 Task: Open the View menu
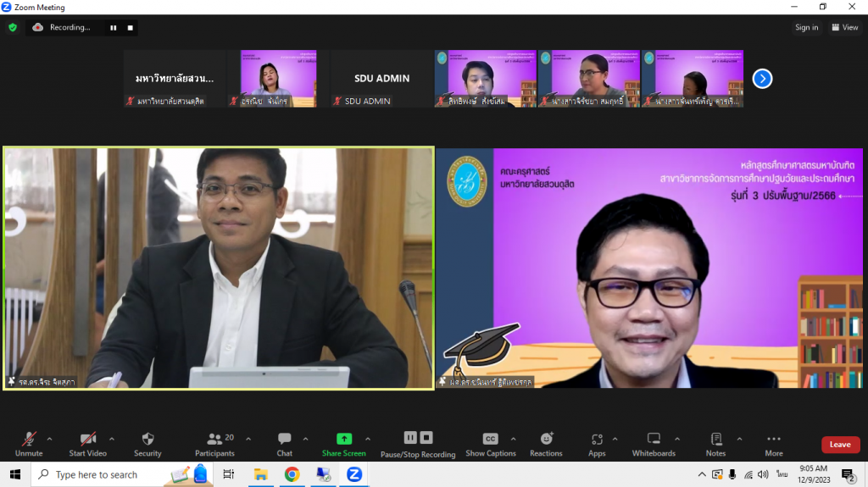click(x=845, y=27)
